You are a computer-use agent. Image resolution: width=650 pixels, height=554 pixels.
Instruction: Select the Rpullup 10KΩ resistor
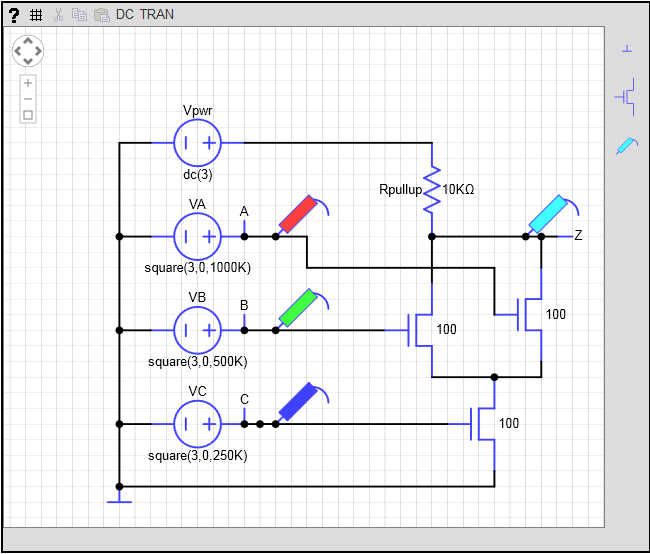(432, 190)
